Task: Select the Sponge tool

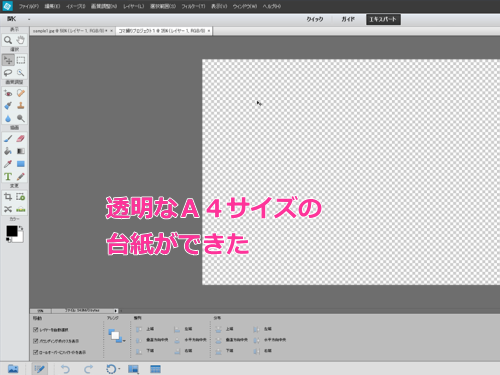Action: (21, 118)
